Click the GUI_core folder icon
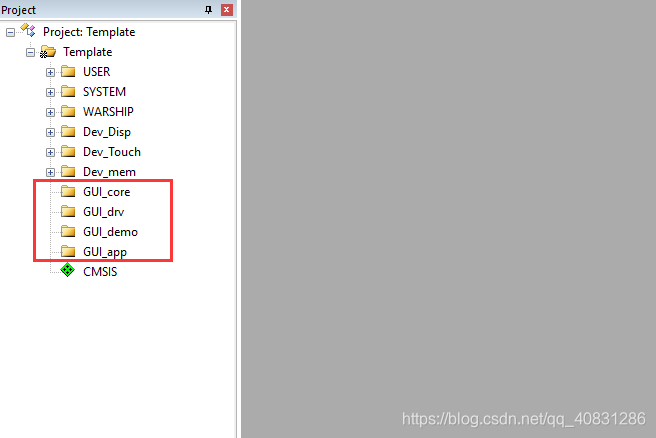656x438 pixels. click(x=68, y=191)
